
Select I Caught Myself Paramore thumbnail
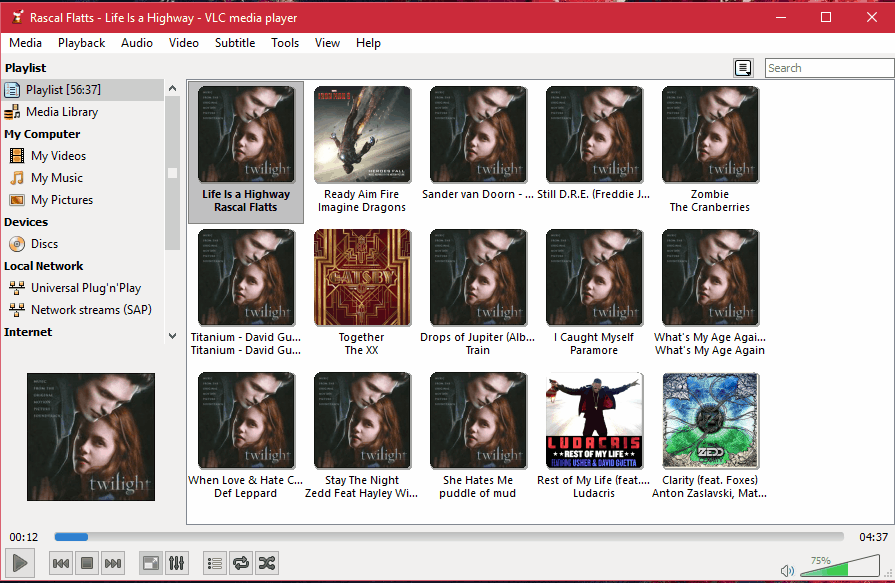pos(594,278)
